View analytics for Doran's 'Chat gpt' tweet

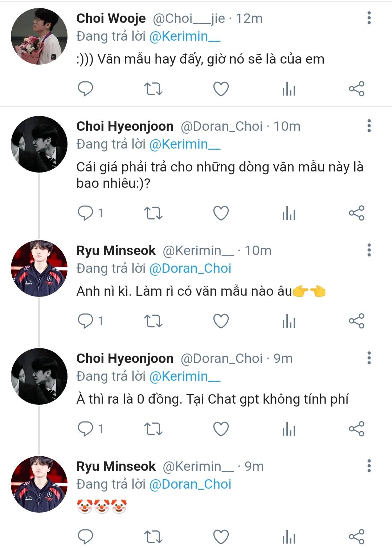pyautogui.click(x=289, y=429)
